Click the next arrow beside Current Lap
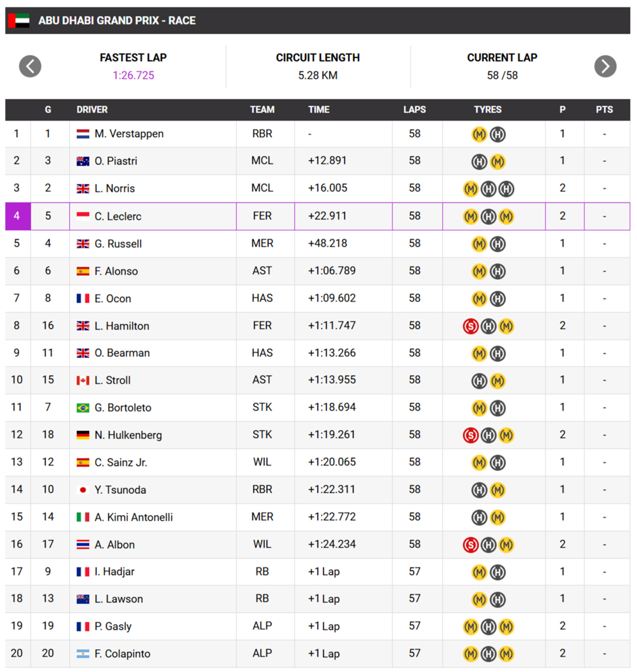This screenshot has width=637, height=672. click(x=605, y=66)
